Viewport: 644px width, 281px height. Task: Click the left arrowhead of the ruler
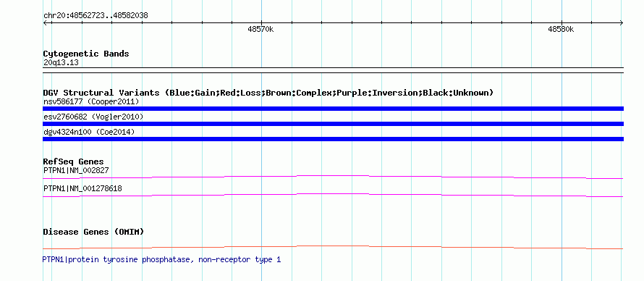click(x=46, y=23)
